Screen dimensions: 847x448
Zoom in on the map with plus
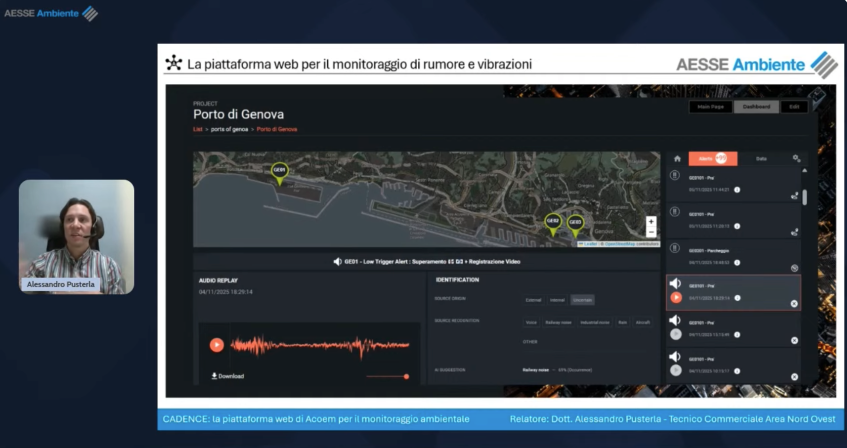tap(651, 222)
